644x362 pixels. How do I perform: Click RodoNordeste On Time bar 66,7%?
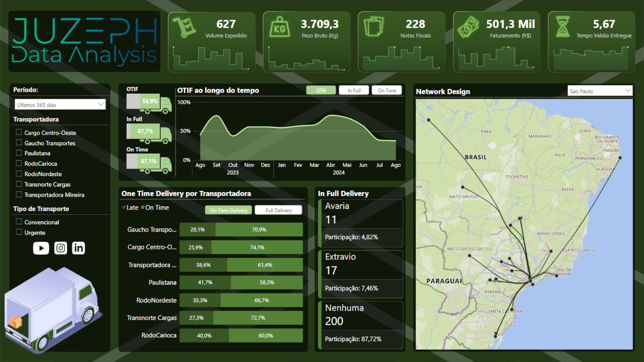(x=262, y=300)
